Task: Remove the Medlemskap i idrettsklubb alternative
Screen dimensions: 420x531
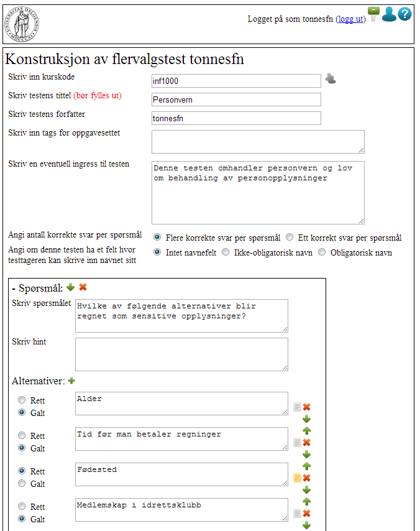Action: tap(306, 514)
